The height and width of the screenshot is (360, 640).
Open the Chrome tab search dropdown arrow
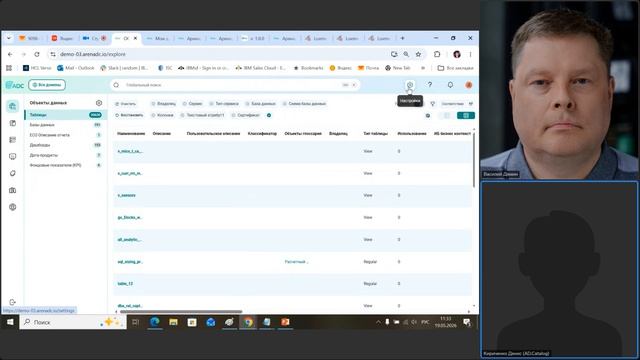pos(9,38)
